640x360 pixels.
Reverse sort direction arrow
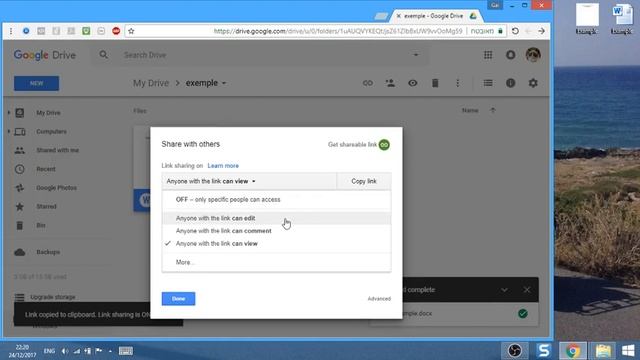pos(493,110)
